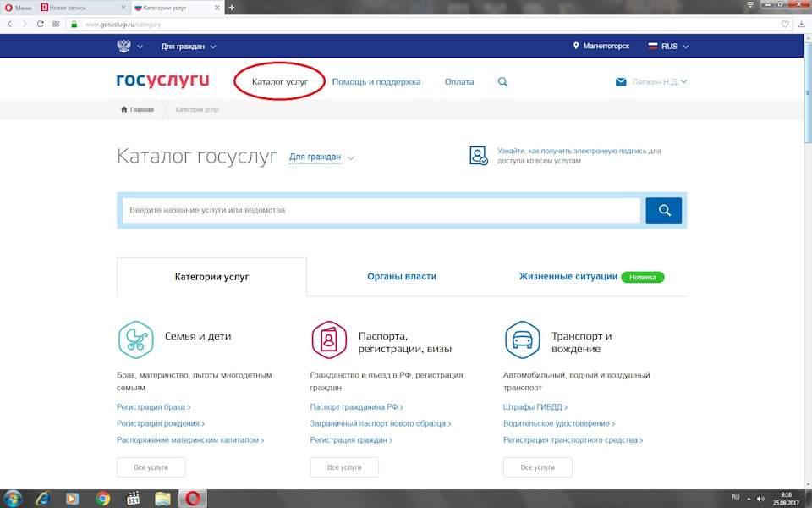Change location from Магнитогорск

click(601, 46)
